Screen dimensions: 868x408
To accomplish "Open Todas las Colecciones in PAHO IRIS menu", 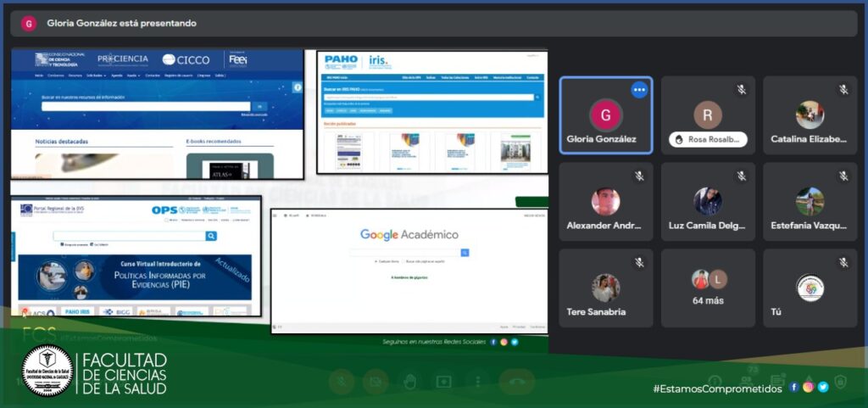I will pos(454,78).
